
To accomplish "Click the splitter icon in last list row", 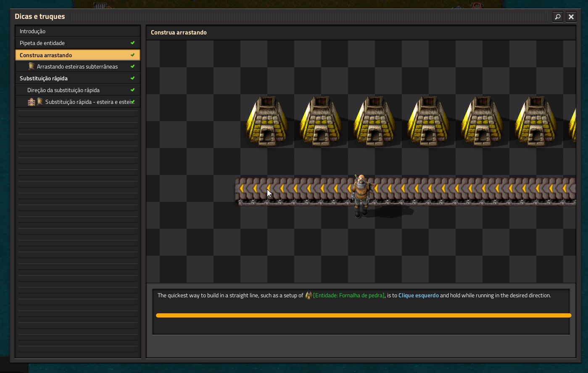I will (32, 102).
